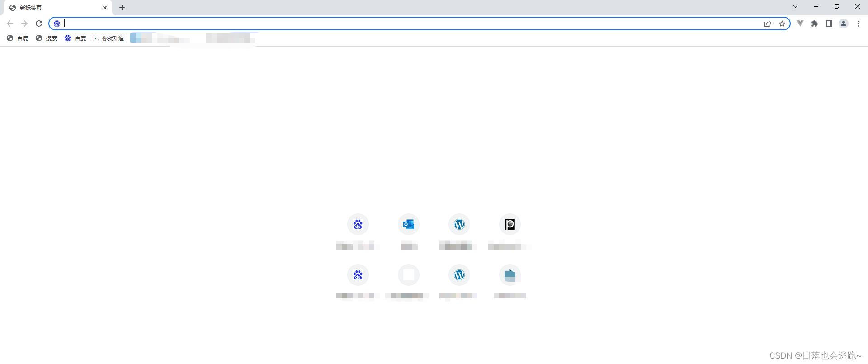Open the blue folder icon shortcut
Viewport: 868px width, 364px height.
point(510,275)
